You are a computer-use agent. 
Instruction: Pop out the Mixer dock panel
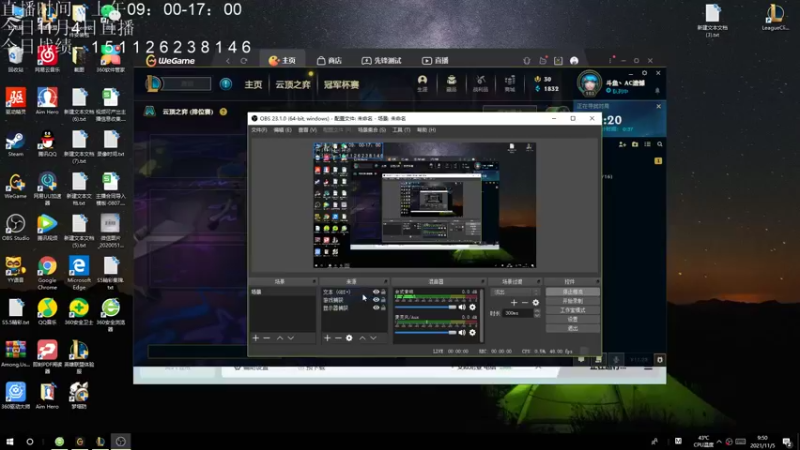point(482,281)
